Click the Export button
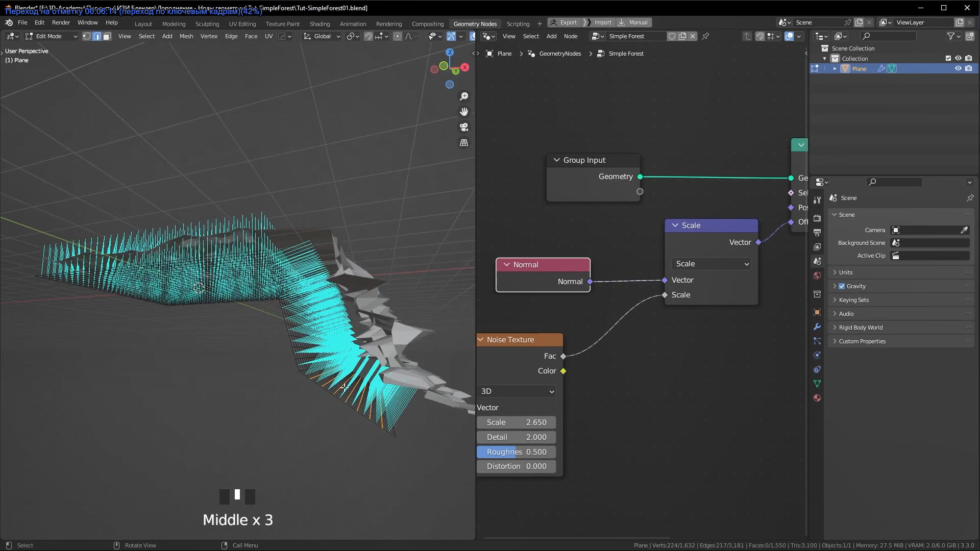The image size is (980, 551). [x=563, y=22]
